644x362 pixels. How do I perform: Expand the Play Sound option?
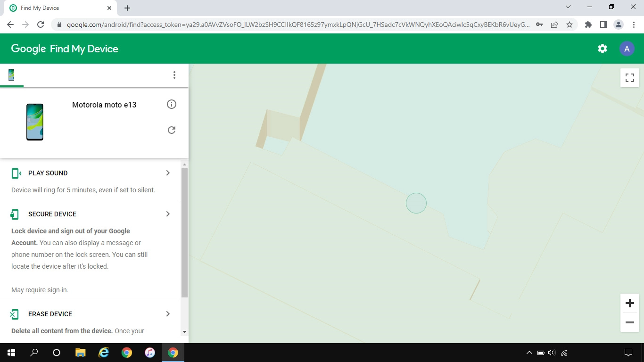pos(168,173)
